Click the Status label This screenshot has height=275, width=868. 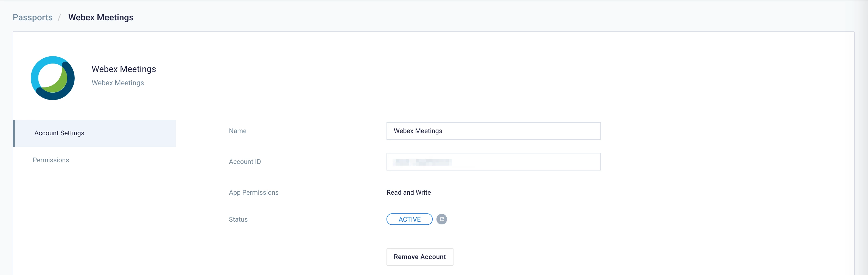tap(238, 219)
